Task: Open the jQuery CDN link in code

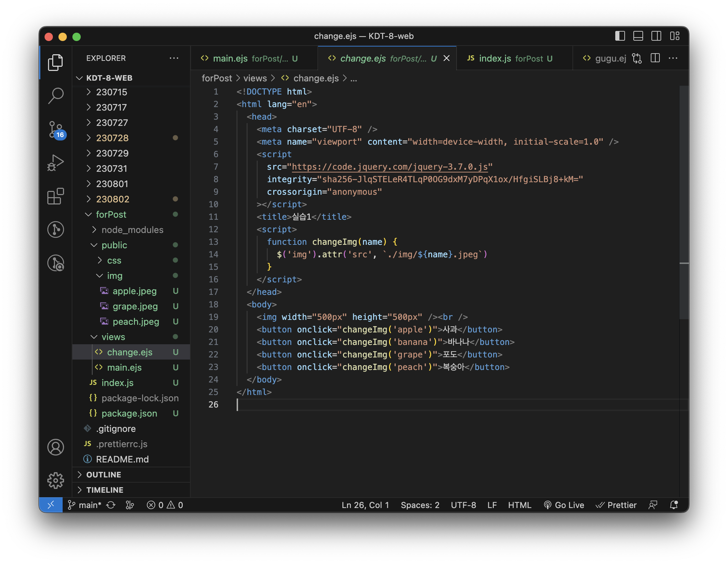Action: point(390,167)
